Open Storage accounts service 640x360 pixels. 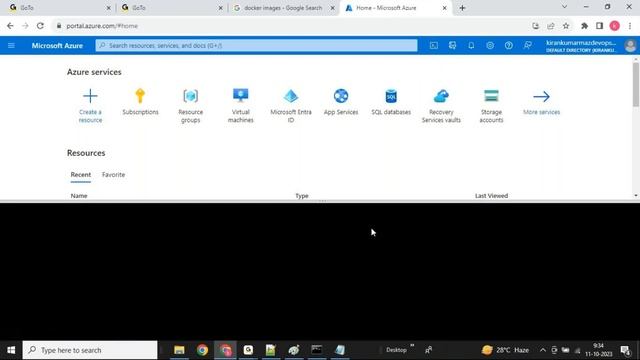[x=491, y=106]
